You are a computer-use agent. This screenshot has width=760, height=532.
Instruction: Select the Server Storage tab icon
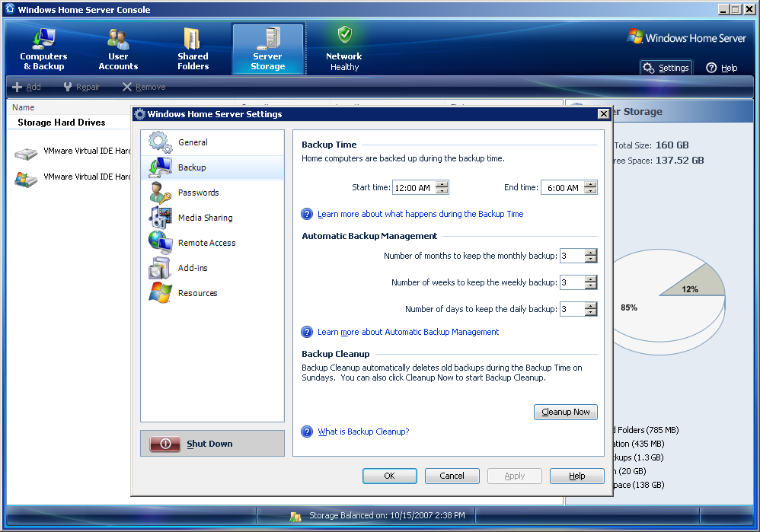(x=268, y=39)
